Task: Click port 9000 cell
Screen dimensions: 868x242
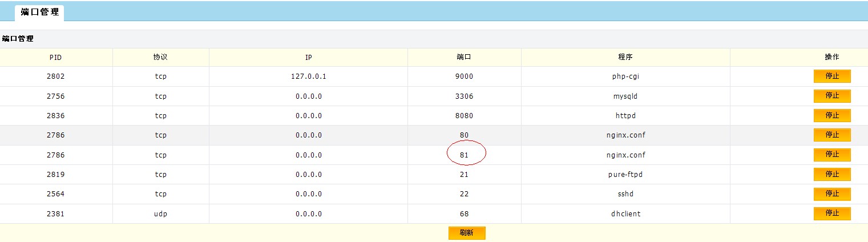Action: pos(464,76)
